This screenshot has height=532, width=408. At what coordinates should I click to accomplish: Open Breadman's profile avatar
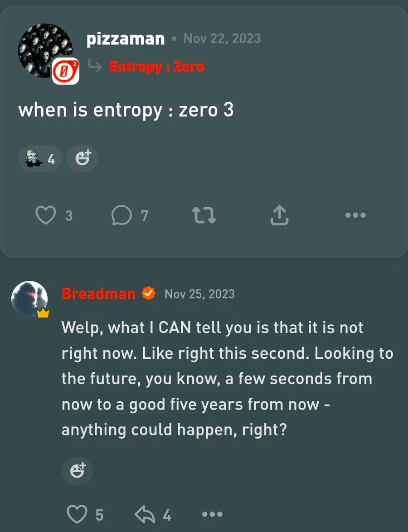click(29, 298)
